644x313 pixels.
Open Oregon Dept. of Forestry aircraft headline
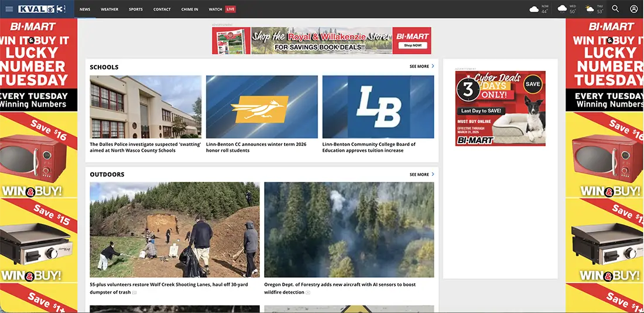(x=340, y=288)
